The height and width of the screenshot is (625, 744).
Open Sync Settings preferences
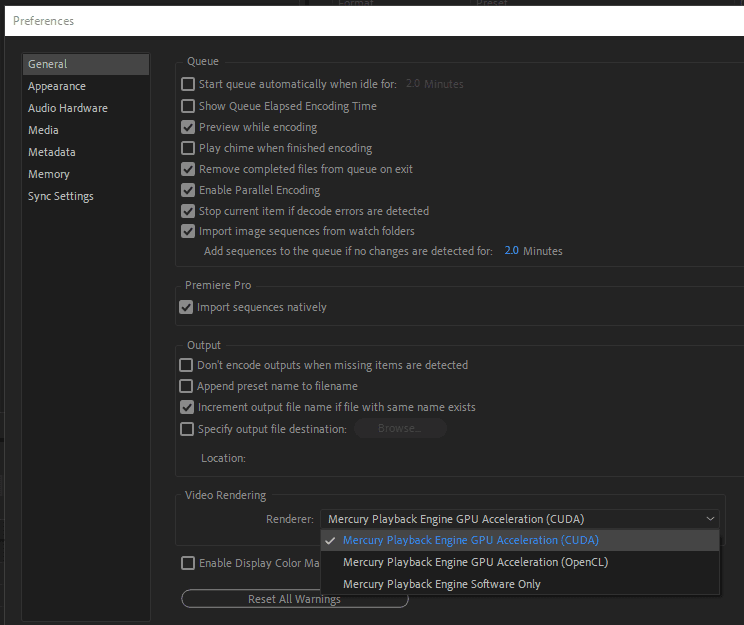point(61,196)
